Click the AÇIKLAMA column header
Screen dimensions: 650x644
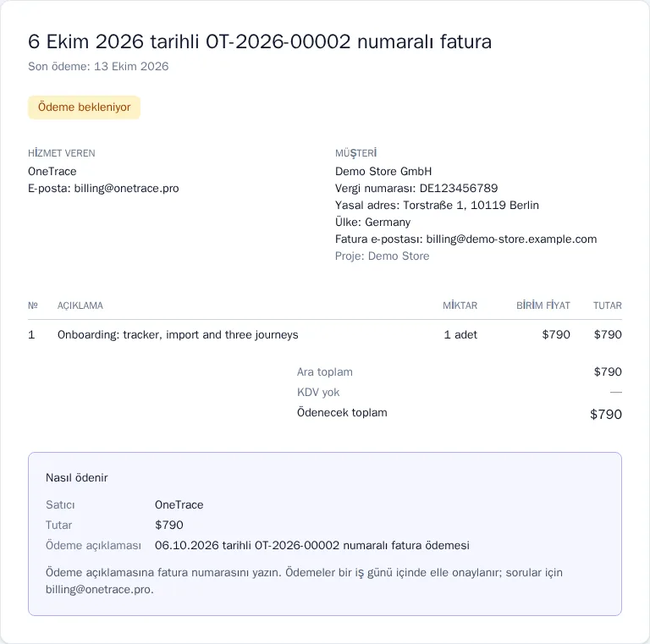(x=80, y=305)
